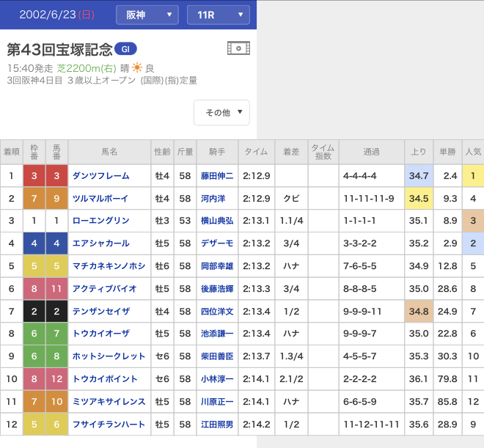The image size is (484, 448).
Task: Click the race title 第43回宝塚記念
Action: [59, 50]
